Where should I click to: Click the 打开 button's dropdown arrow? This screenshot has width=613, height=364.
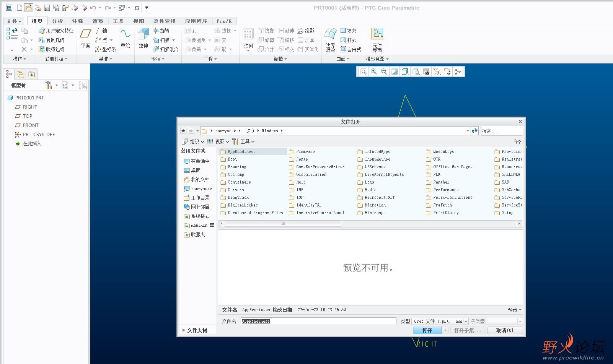click(445, 330)
